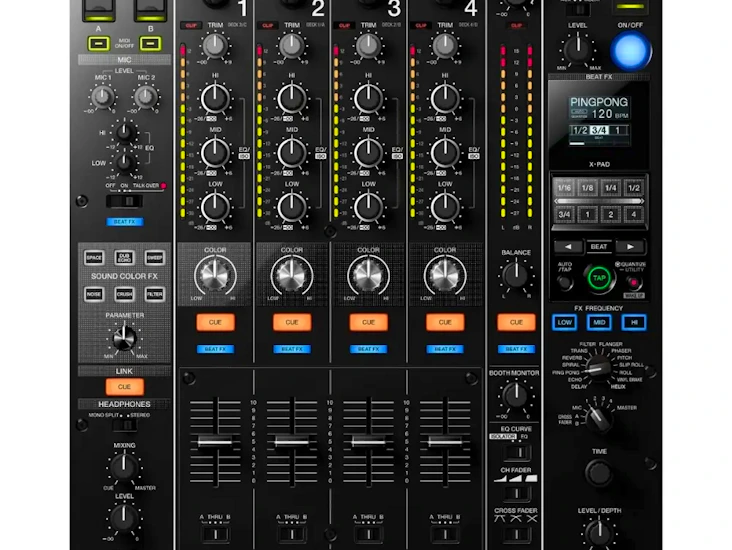
Task: Click the orange CUE button for channel 2
Action: [292, 322]
